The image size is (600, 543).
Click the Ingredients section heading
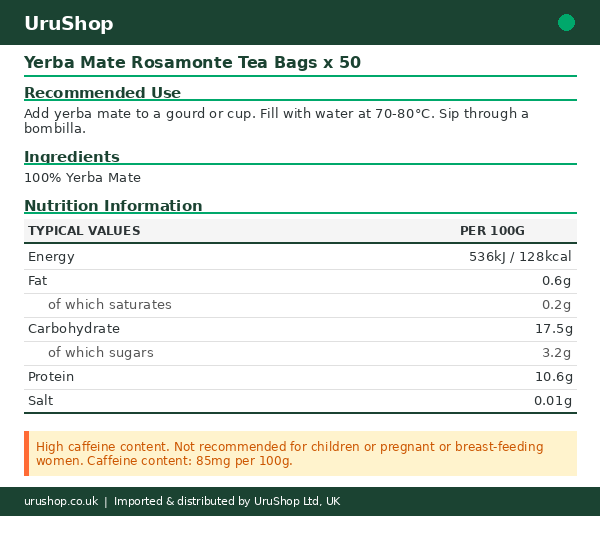point(72,157)
